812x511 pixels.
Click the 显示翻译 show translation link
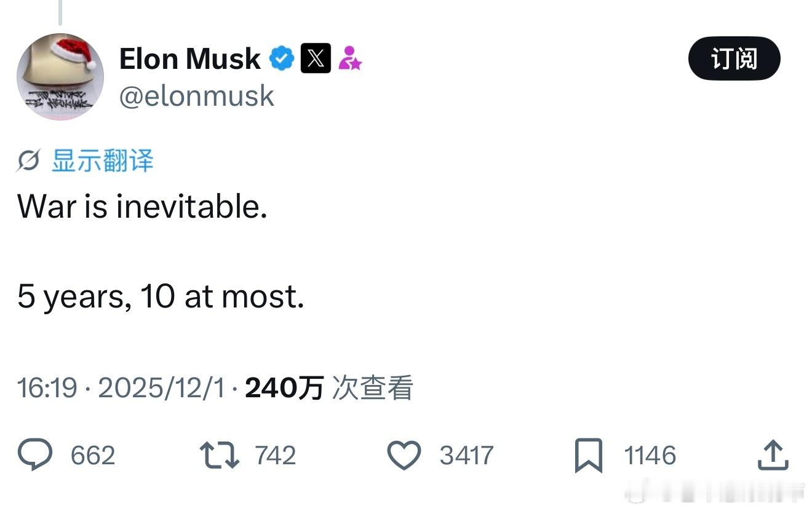102,160
